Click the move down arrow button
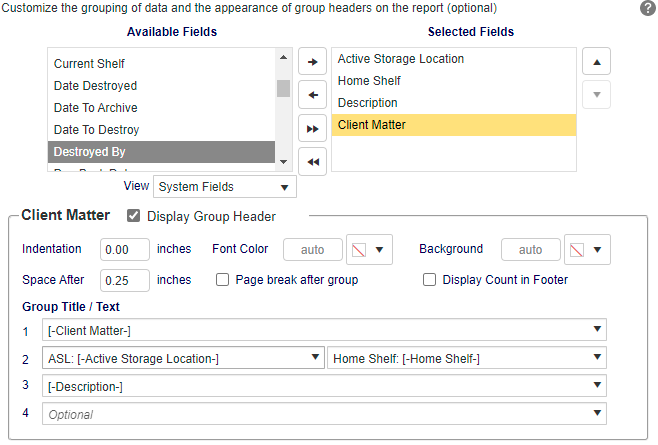 coord(596,95)
